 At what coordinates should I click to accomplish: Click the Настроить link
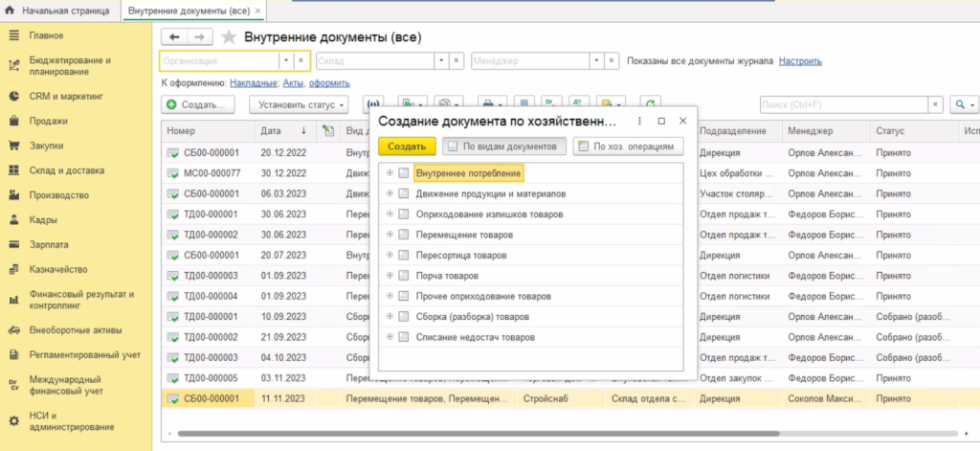tap(800, 60)
